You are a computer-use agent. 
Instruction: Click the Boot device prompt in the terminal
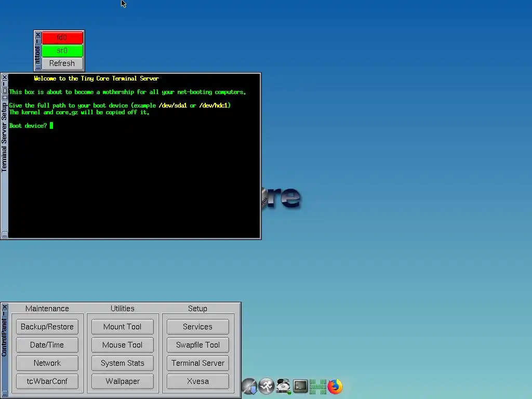tap(28, 126)
